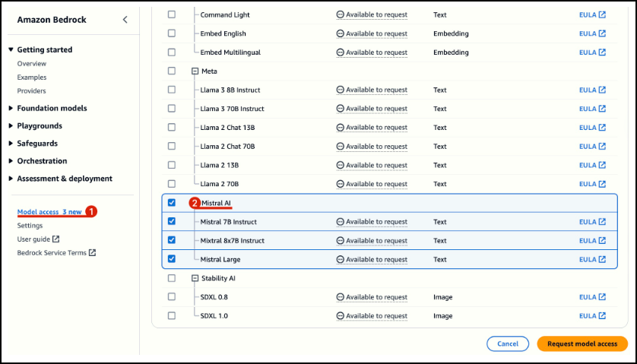
Task: Check the Llama 2 70B checkbox
Action: pyautogui.click(x=172, y=184)
